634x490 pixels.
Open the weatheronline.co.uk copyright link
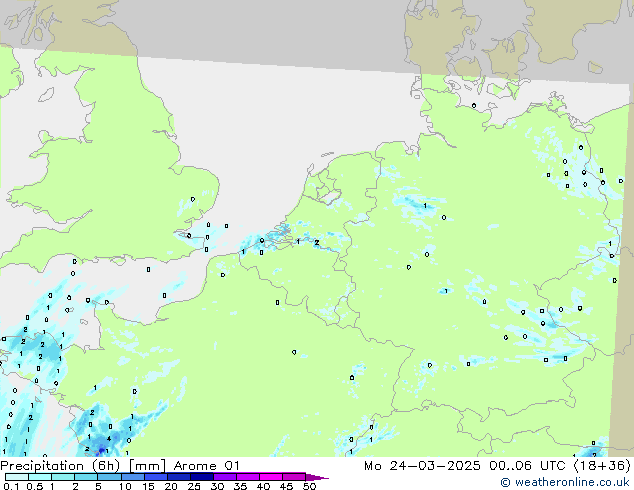(564, 482)
